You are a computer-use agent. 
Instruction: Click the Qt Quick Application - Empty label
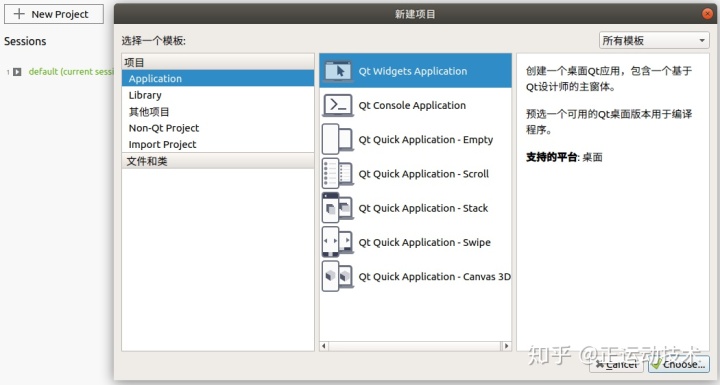tap(426, 140)
